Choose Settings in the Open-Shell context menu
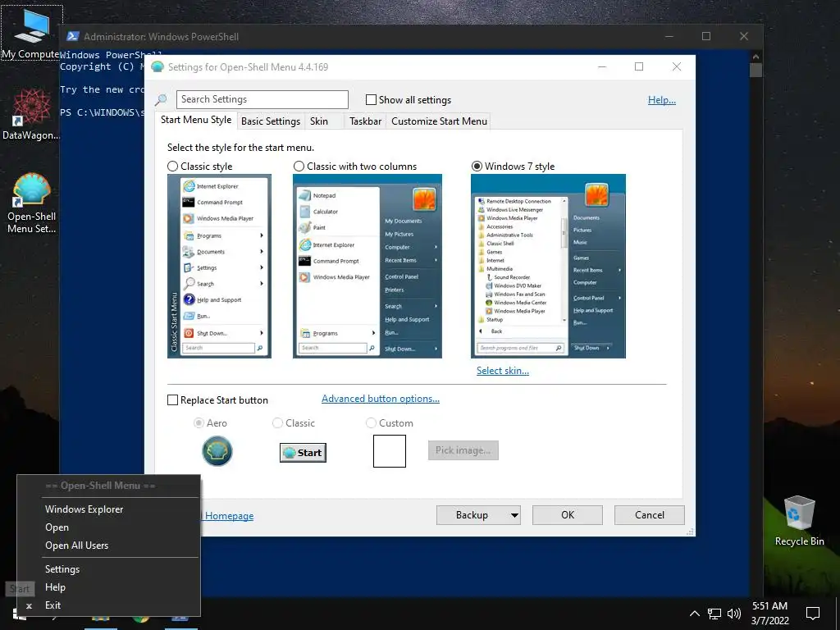Viewport: 840px width, 630px height. pyautogui.click(x=109, y=569)
